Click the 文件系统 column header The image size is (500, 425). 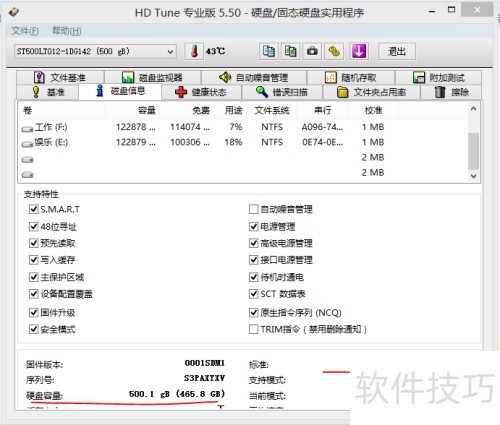coord(272,110)
